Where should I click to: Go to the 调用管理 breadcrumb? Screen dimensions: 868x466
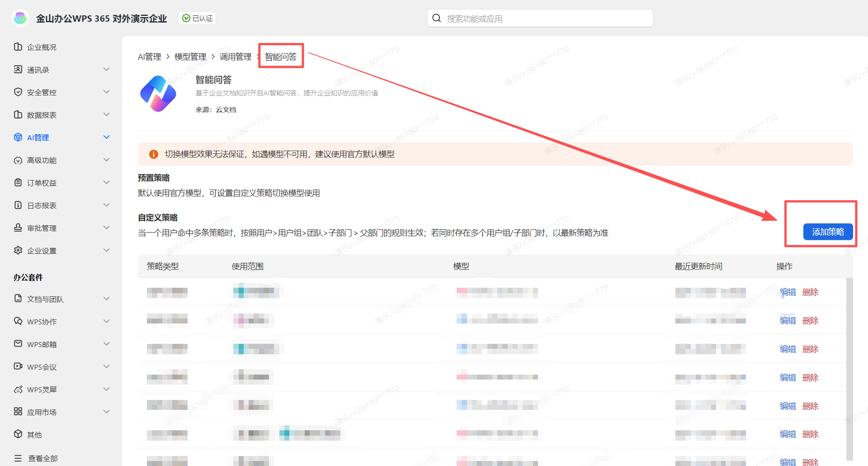pyautogui.click(x=236, y=57)
